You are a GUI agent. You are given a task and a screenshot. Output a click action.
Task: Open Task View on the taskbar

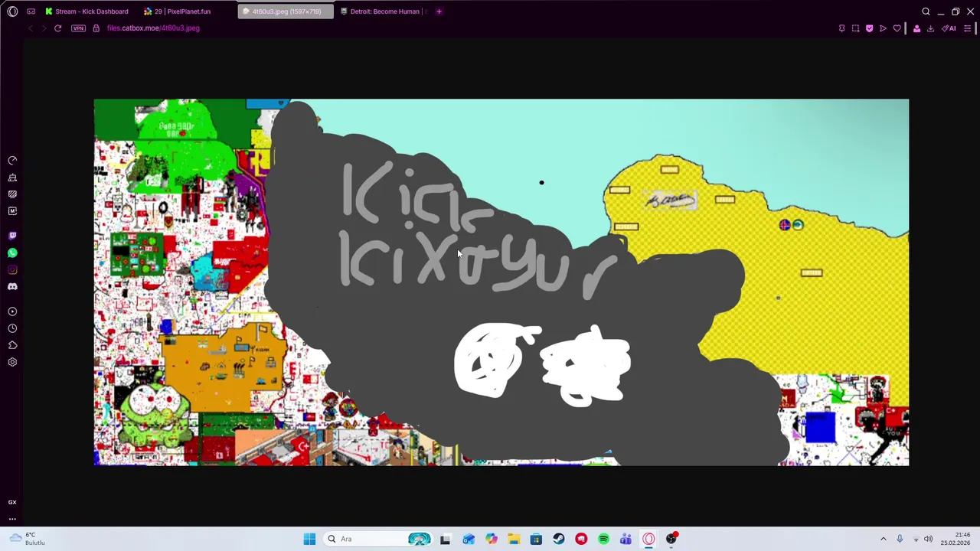pos(445,539)
